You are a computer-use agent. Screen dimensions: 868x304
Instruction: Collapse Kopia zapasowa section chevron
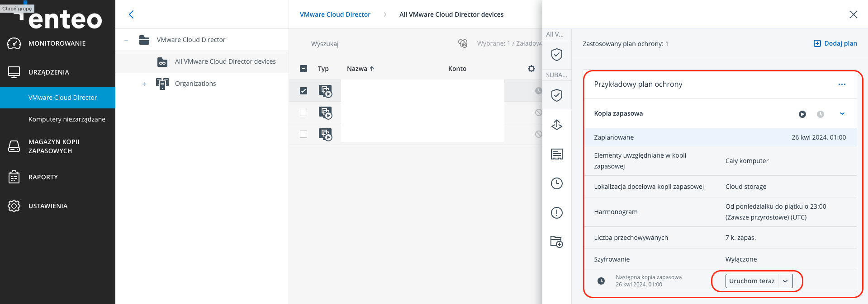(x=842, y=114)
